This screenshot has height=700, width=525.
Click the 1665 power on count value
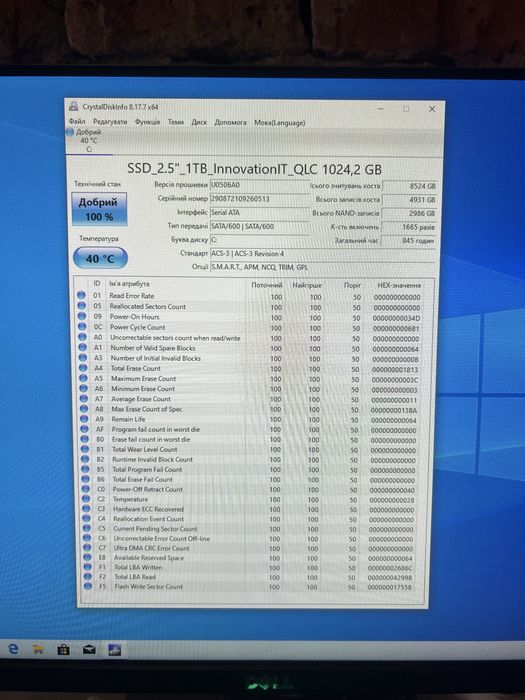410,227
